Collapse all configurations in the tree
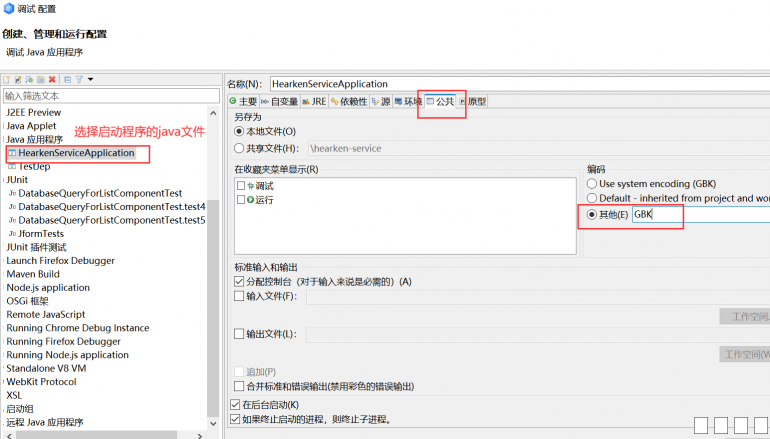The height and width of the screenshot is (439, 770). (x=67, y=79)
